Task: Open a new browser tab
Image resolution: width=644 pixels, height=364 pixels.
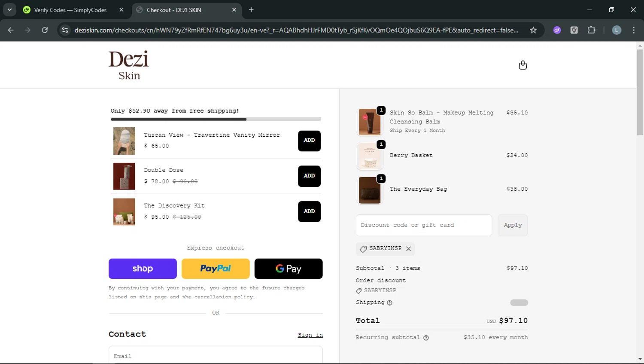Action: point(251,10)
